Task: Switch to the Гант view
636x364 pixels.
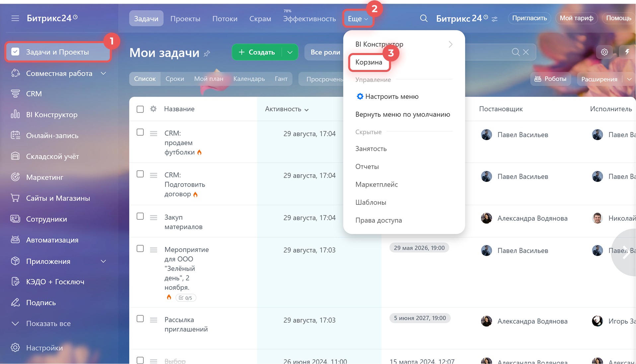Action: click(281, 79)
